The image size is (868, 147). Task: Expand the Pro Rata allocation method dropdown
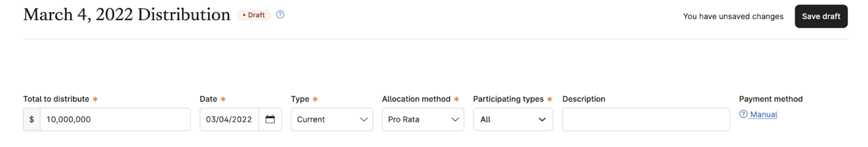[x=423, y=119]
